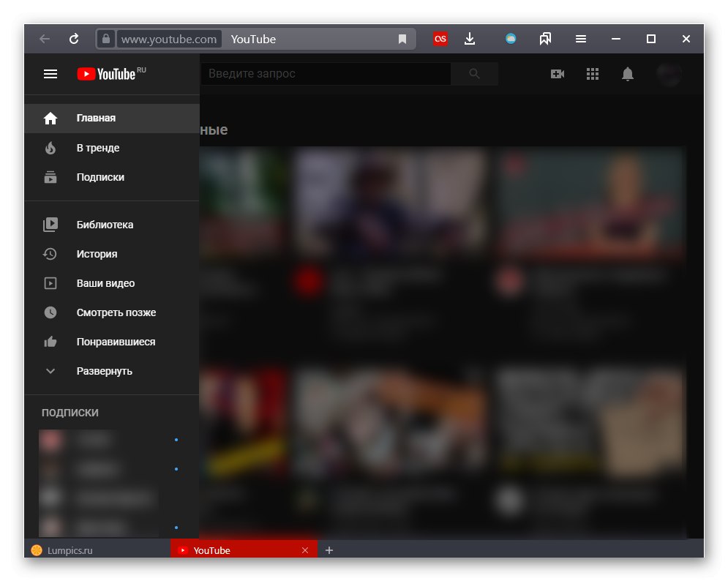Open the account avatar menu
This screenshot has height=581, width=728.
[669, 74]
